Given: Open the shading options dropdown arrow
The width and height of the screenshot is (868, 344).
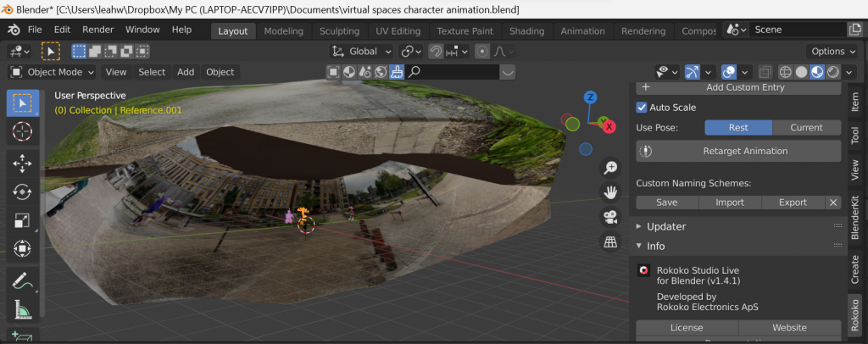Looking at the screenshot, I should point(848,72).
